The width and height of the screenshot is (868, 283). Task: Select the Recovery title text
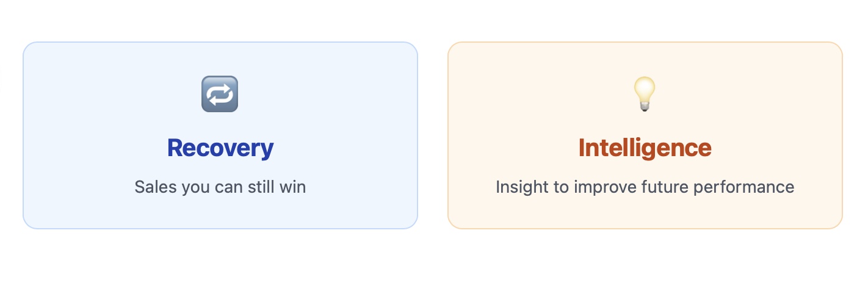(x=220, y=148)
